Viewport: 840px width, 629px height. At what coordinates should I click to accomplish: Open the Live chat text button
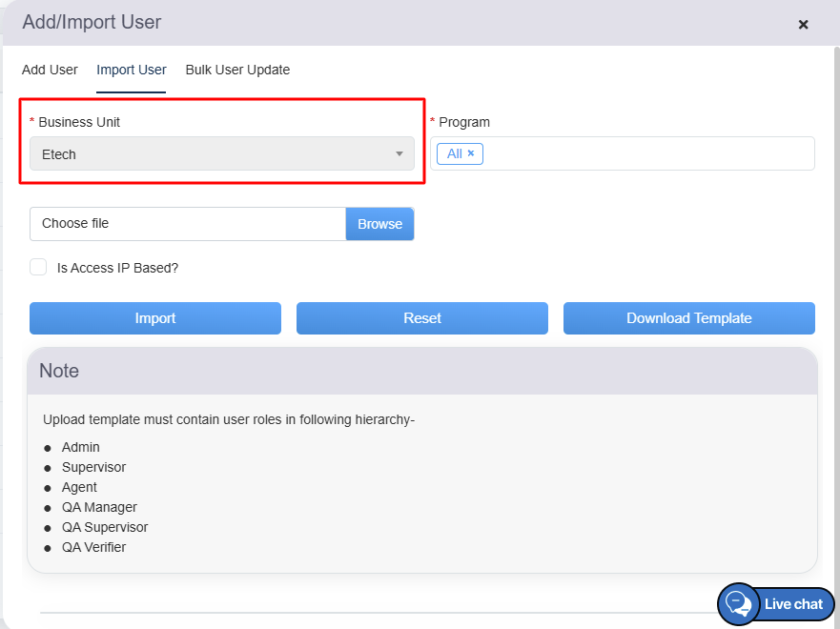(793, 604)
